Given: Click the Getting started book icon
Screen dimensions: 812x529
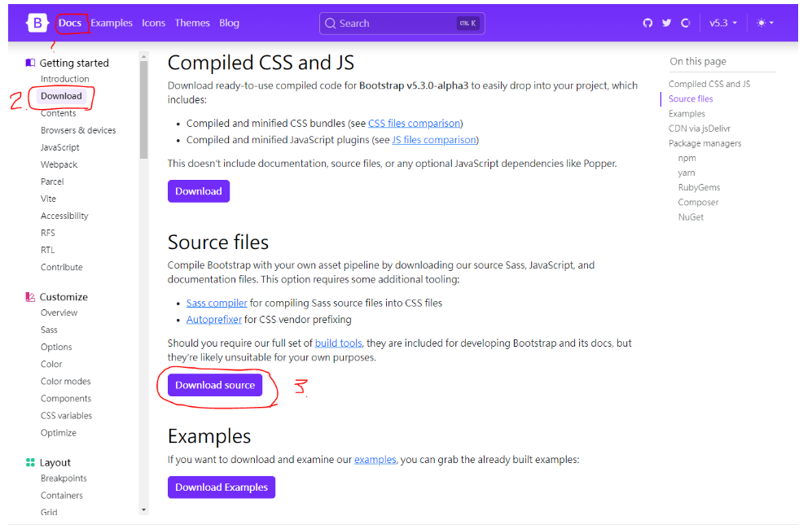Looking at the screenshot, I should 30,63.
